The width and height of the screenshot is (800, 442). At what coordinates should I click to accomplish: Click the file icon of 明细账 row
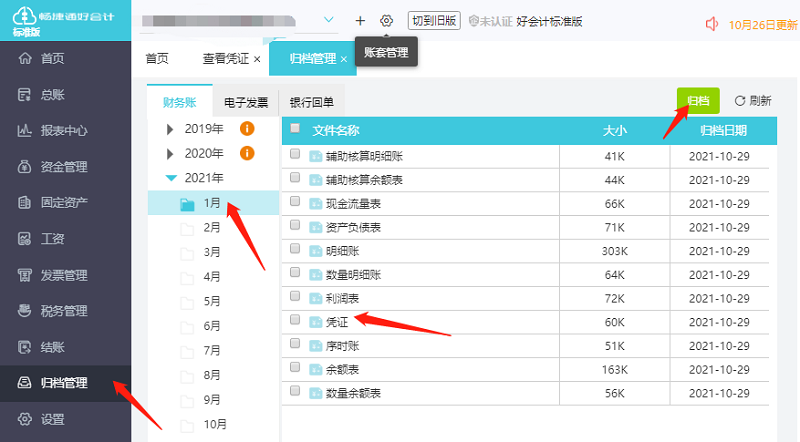tap(316, 251)
